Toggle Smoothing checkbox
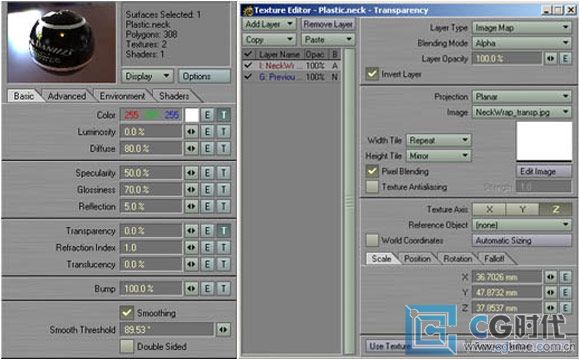 [x=127, y=313]
